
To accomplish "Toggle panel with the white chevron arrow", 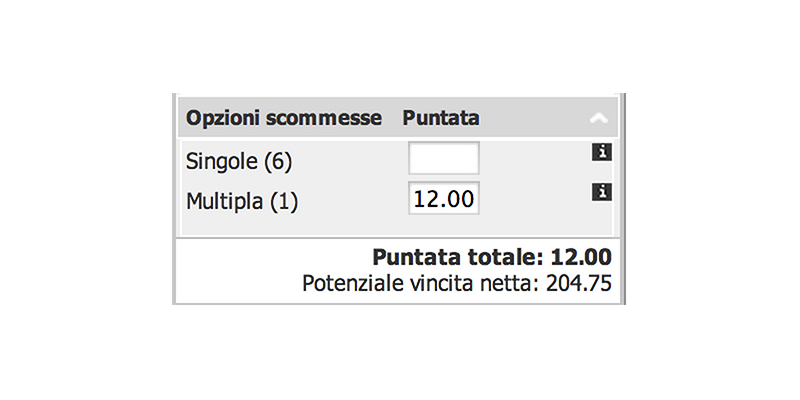I will point(598,118).
